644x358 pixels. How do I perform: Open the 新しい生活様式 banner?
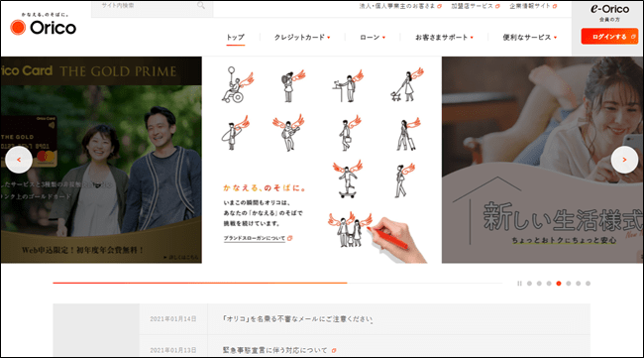pyautogui.click(x=543, y=160)
